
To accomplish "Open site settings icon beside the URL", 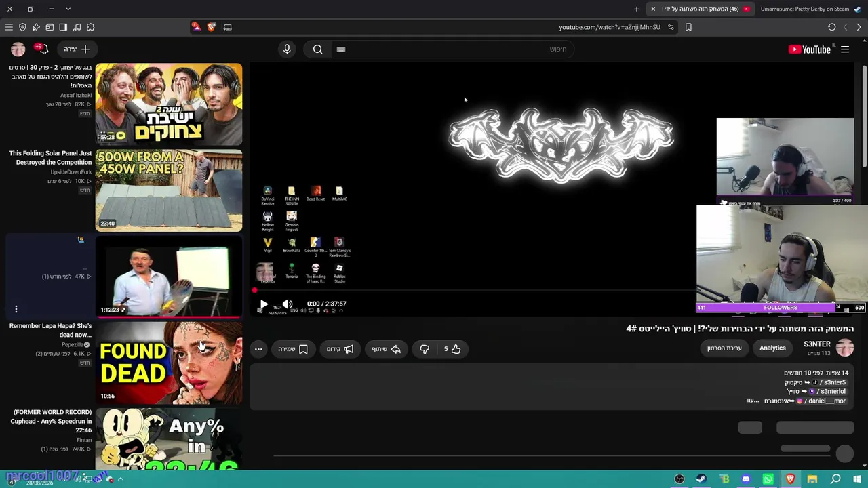I will pyautogui.click(x=671, y=27).
